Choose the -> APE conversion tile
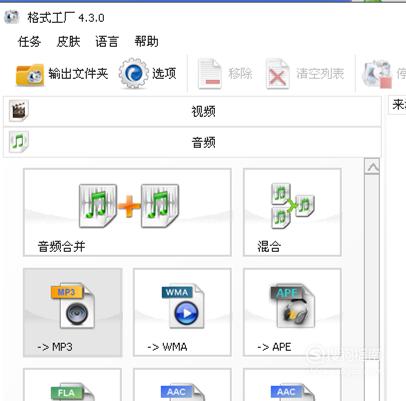The image size is (406, 401). tap(292, 312)
